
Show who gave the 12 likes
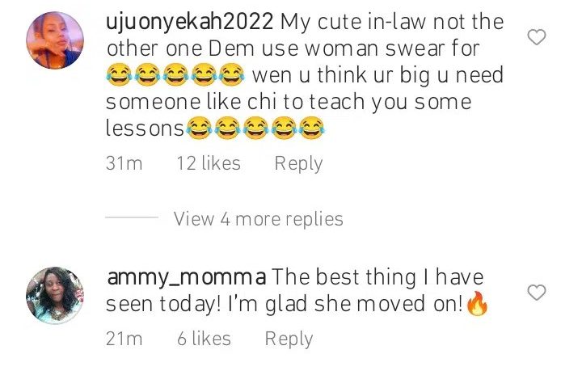[209, 163]
